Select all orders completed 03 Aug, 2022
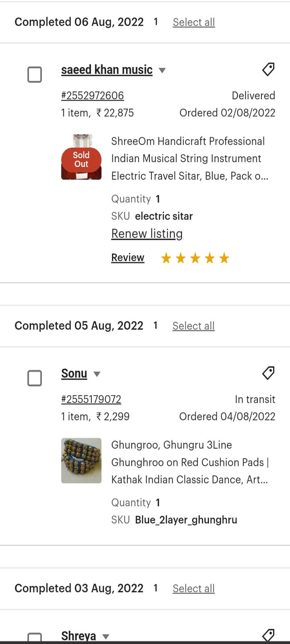The height and width of the screenshot is (644, 290). coord(193,588)
